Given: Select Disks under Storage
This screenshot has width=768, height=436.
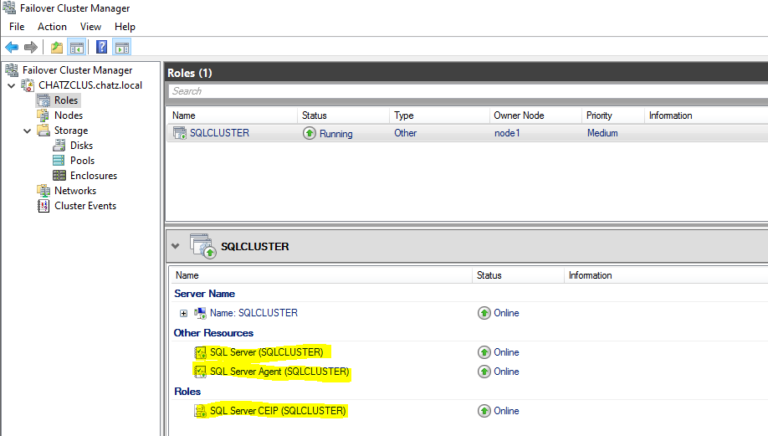Looking at the screenshot, I should pos(81,146).
